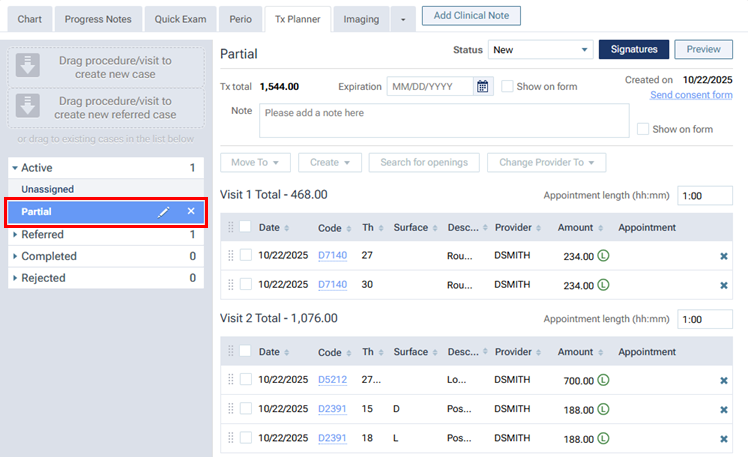Click the Note text field
This screenshot has width=748, height=457.
(443, 120)
